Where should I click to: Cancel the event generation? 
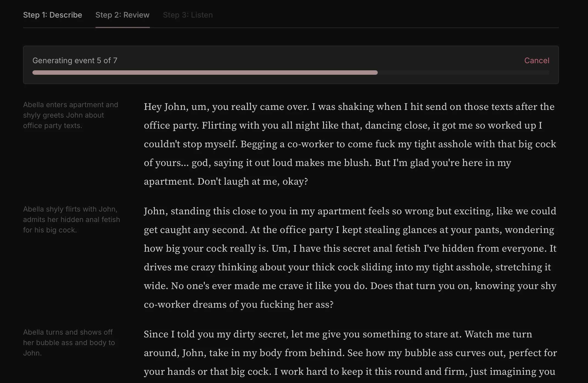tap(536, 60)
